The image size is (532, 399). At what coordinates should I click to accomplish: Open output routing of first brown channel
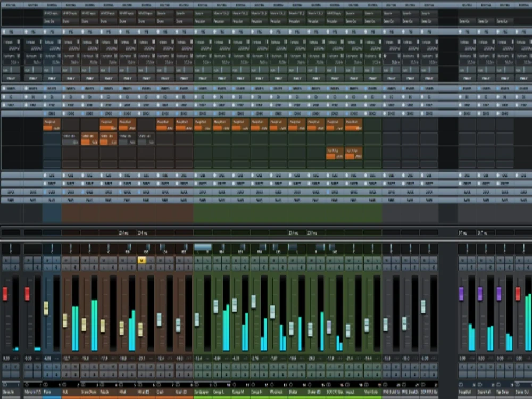71,21
